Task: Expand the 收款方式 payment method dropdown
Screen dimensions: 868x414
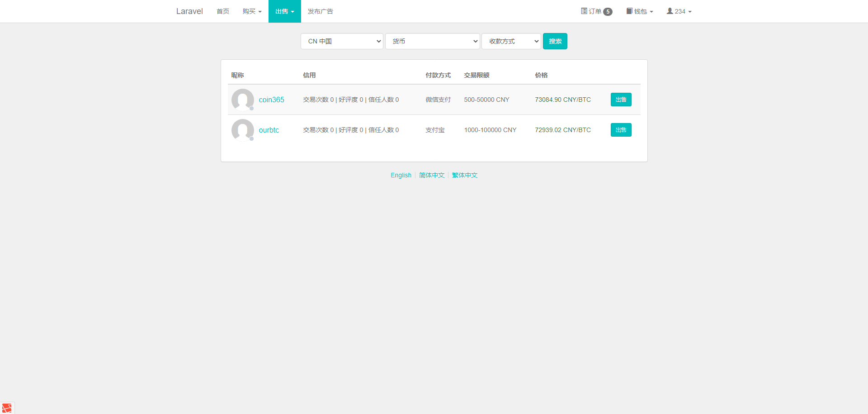Action: 511,41
